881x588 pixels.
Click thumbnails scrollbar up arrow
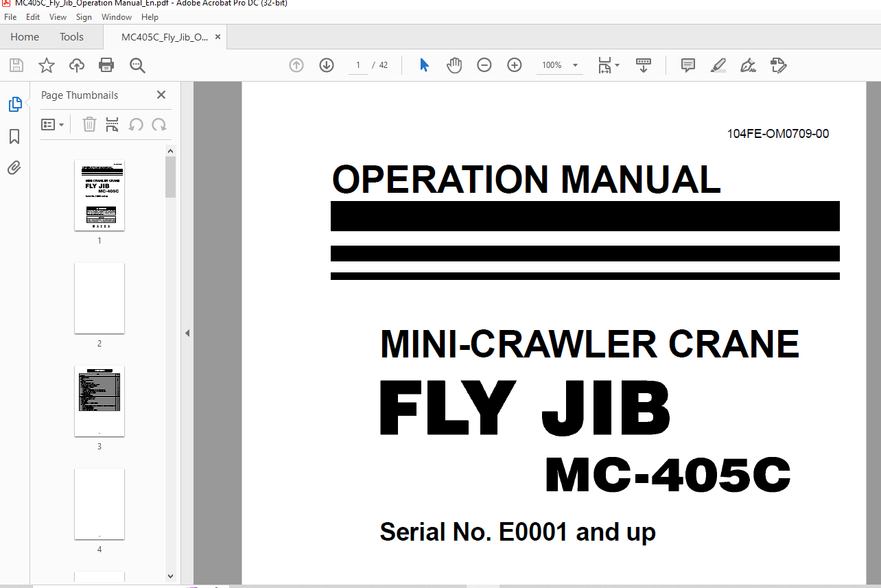[170, 152]
